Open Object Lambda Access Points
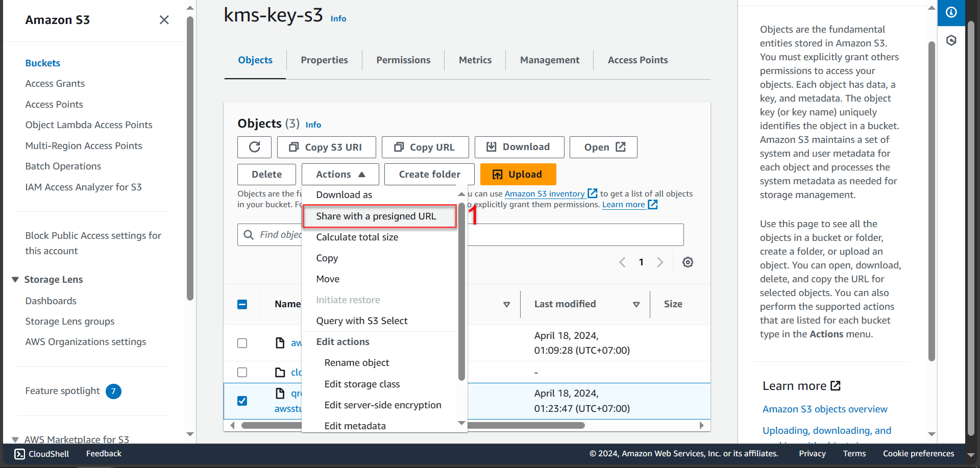This screenshot has height=468, width=980. [89, 125]
